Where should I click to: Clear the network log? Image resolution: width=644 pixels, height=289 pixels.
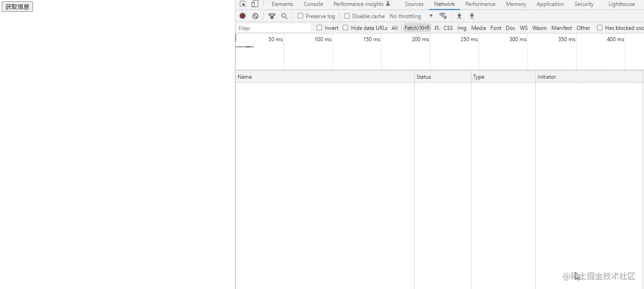(x=255, y=16)
